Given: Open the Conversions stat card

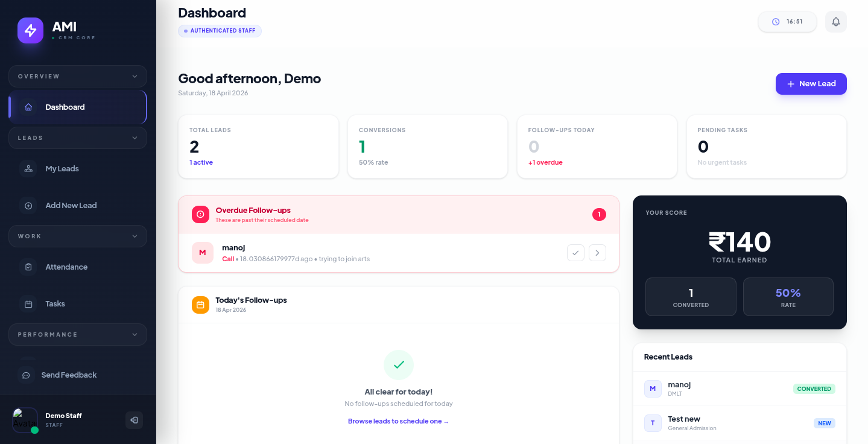Looking at the screenshot, I should [x=428, y=147].
